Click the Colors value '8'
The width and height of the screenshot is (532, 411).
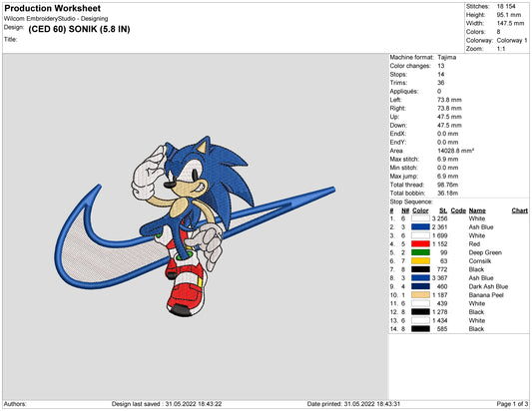point(498,32)
